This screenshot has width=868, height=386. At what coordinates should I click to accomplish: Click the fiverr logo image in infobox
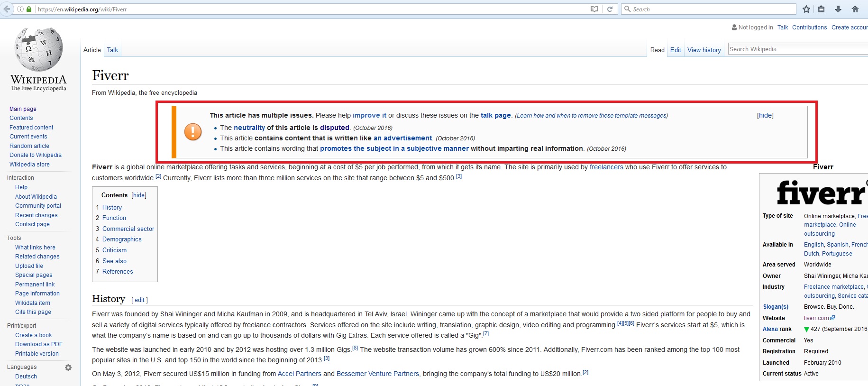click(x=821, y=193)
